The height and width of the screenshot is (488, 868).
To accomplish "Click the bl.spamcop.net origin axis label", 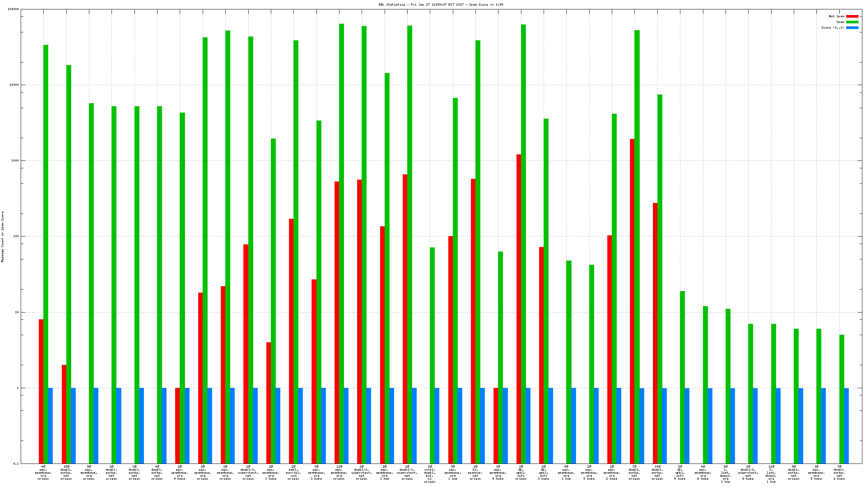I will tap(475, 473).
